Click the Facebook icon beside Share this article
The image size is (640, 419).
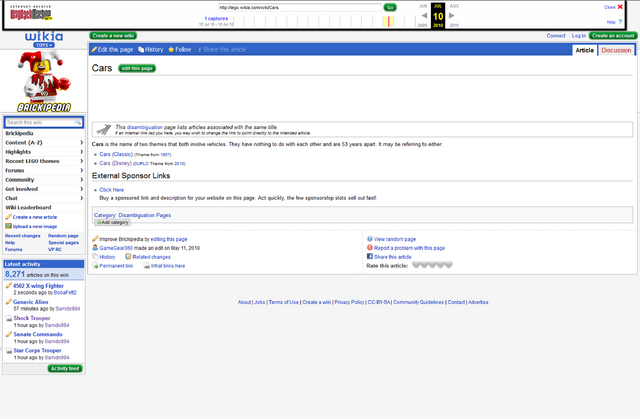click(370, 257)
